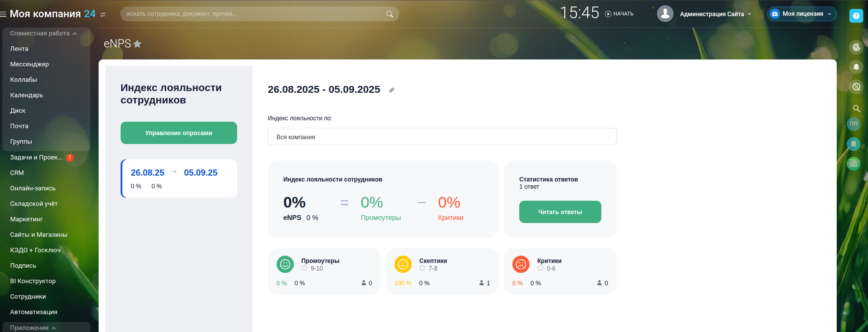The image size is (868, 332).
Task: Open the notifications bell icon
Action: (856, 67)
